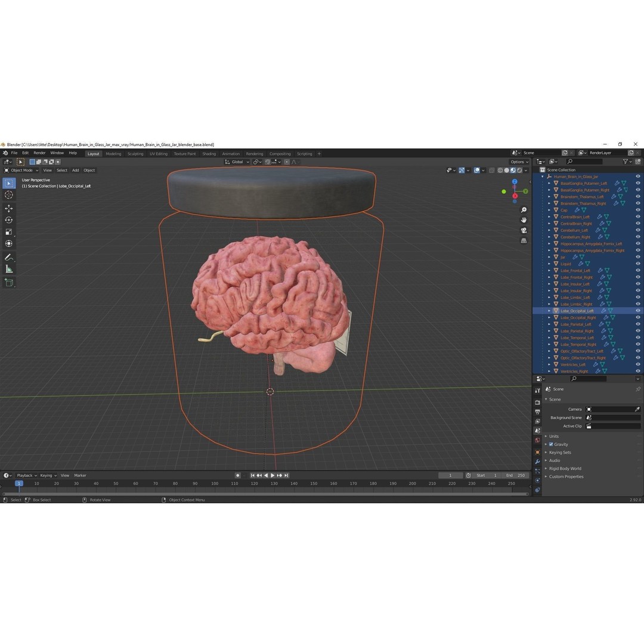This screenshot has height=644, width=644.
Task: Open the timeline Playback menu
Action: [x=26, y=475]
